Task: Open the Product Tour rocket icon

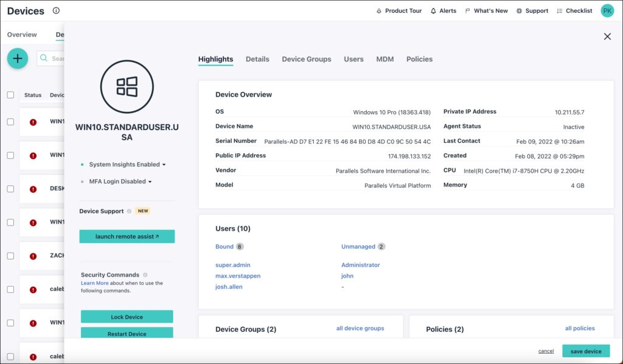Action: tap(379, 11)
